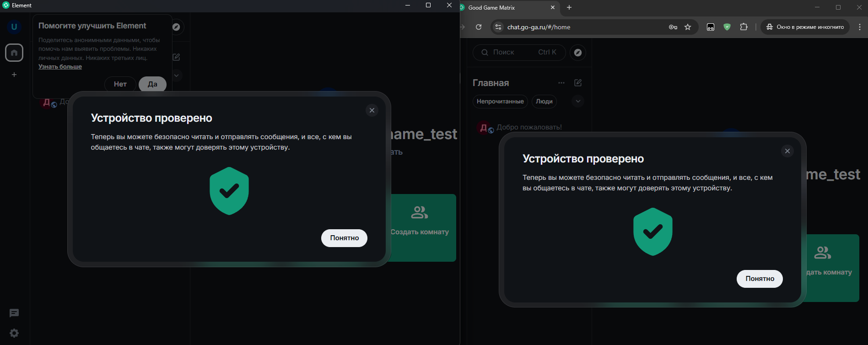
Task: Close the verified dialog in Element app window
Action: pyautogui.click(x=372, y=110)
